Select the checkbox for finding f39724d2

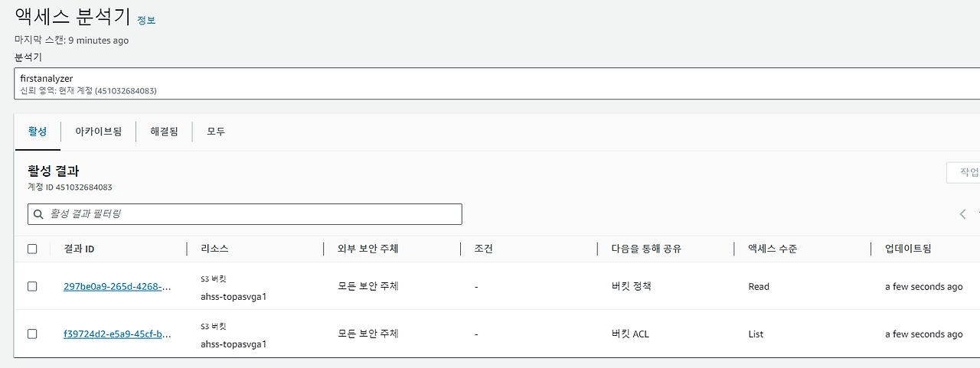tap(32, 334)
